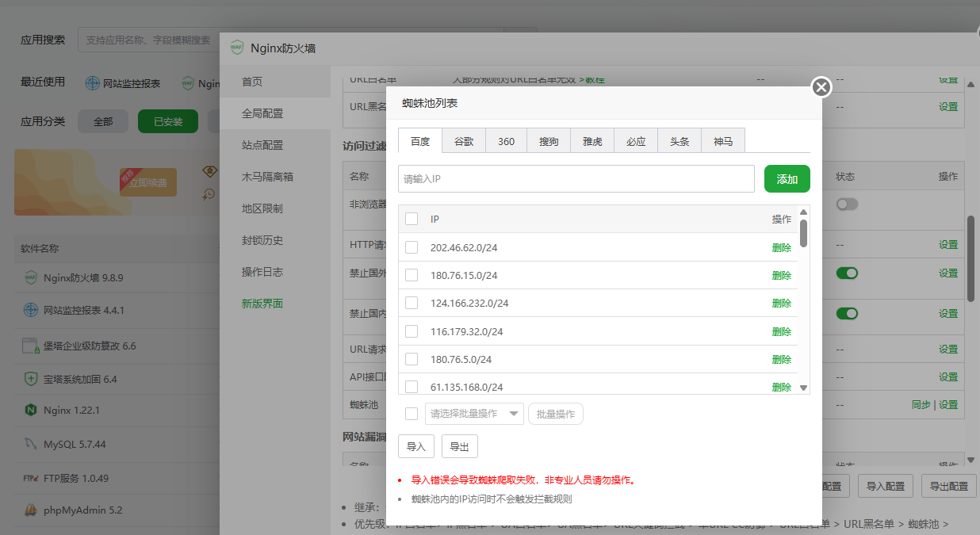
Task: Click the 网站监控报表 icon in recently used
Action: click(94, 83)
